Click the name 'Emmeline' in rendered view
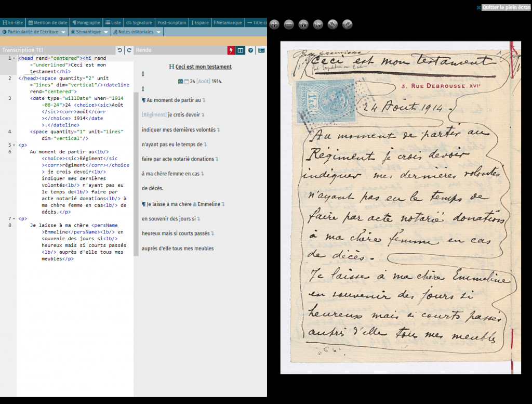532x404 pixels. (209, 204)
